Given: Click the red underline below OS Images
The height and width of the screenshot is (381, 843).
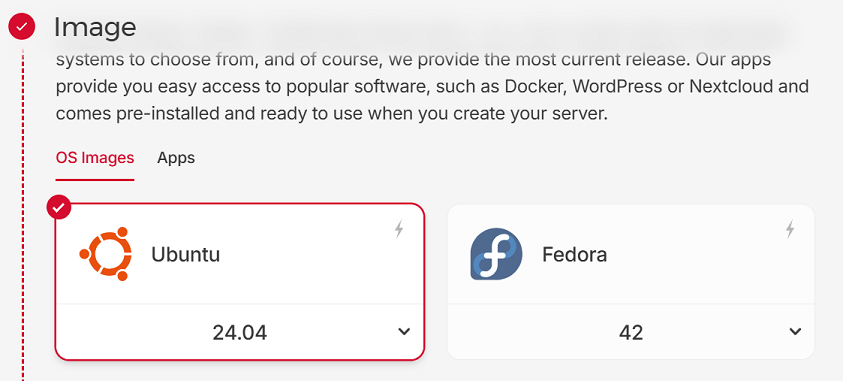Looking at the screenshot, I should (95, 180).
